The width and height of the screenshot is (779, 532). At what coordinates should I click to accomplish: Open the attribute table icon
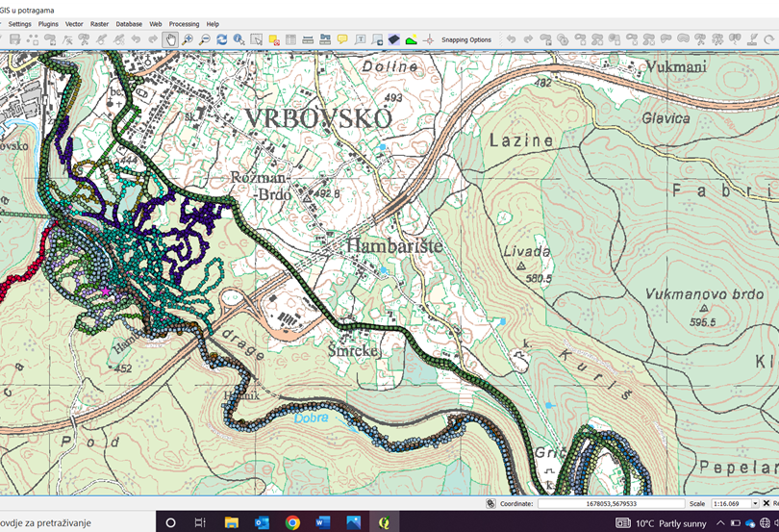coord(290,39)
